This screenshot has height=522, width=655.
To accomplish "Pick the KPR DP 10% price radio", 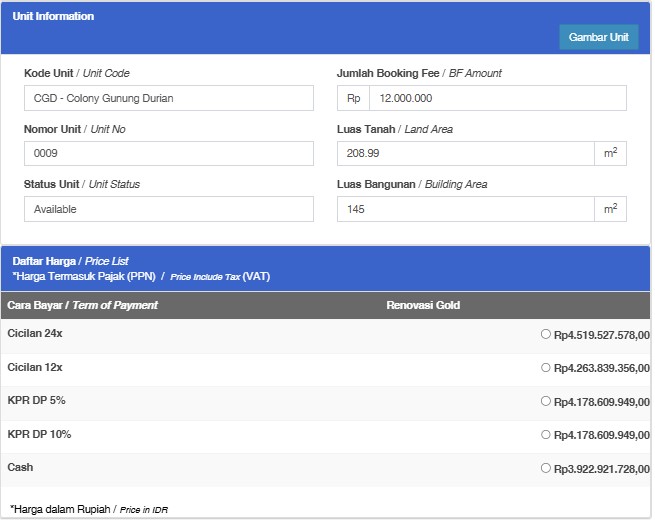I will pos(546,434).
